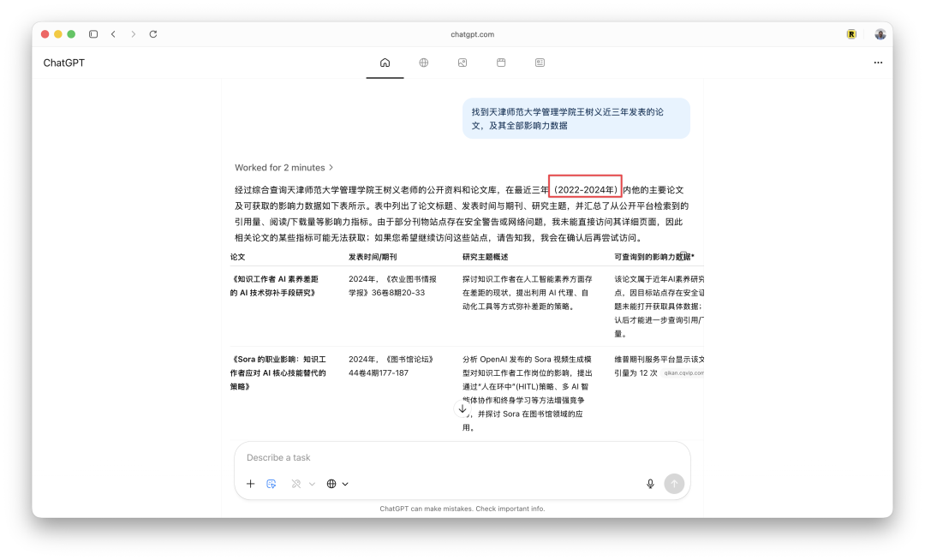This screenshot has width=925, height=560.
Task: Maximize window with green traffic light
Action: tap(71, 34)
